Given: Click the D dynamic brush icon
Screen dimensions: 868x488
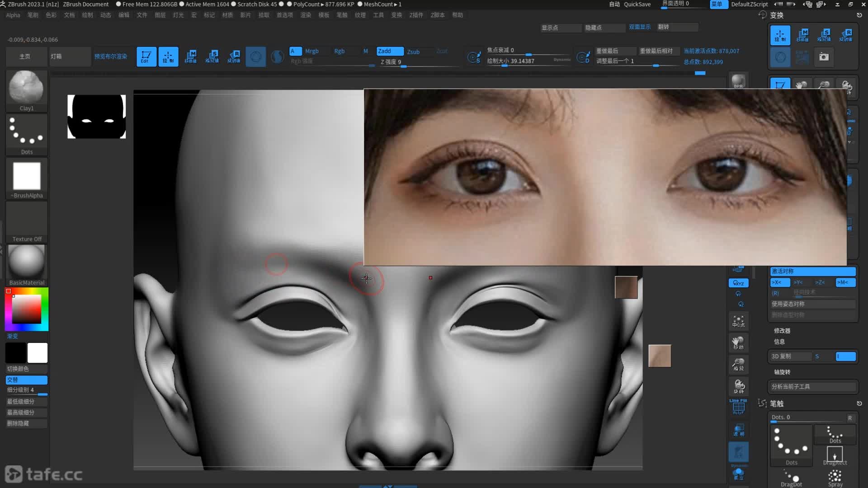Looking at the screenshot, I should coord(583,57).
